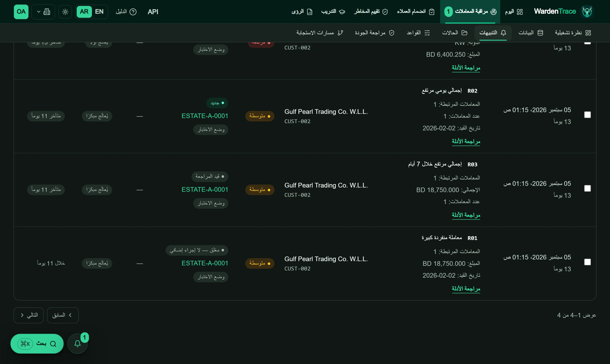The width and height of the screenshot is (610, 364).
Task: Select the مراجعة الجودة quality review tab
Action: (x=375, y=33)
